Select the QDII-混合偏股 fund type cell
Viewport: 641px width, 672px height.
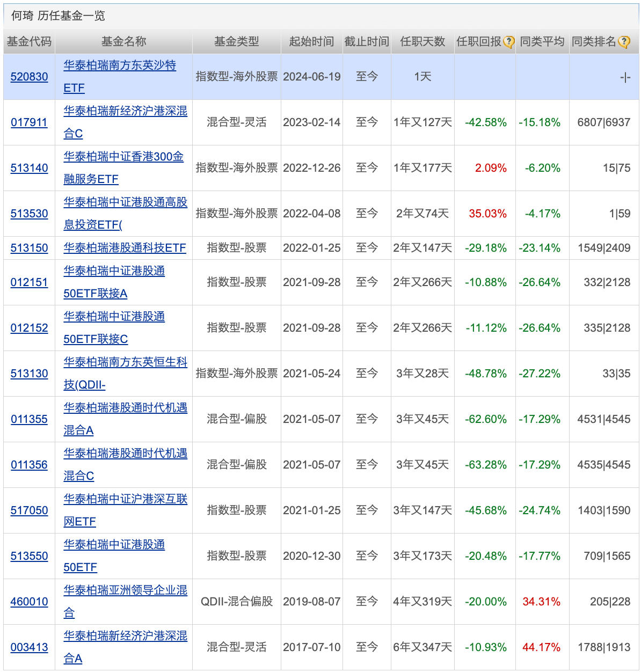pos(237,602)
